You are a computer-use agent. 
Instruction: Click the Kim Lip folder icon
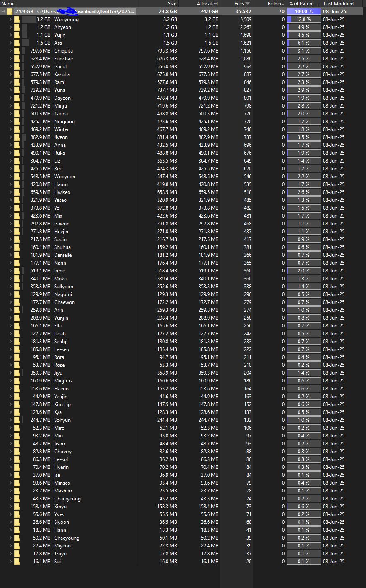click(x=17, y=404)
